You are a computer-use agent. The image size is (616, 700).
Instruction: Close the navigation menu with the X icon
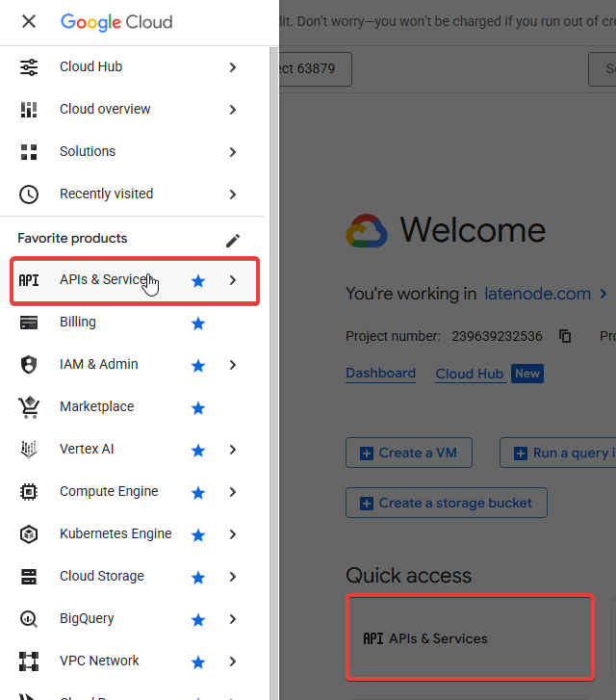(x=29, y=21)
